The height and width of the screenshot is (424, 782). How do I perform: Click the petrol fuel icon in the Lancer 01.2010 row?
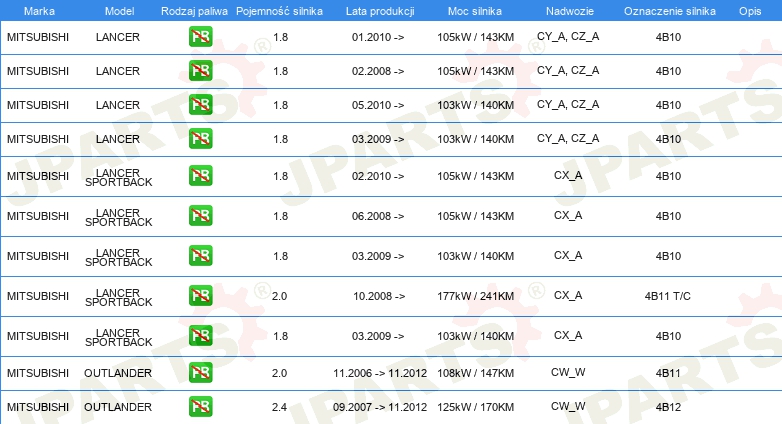click(x=200, y=36)
